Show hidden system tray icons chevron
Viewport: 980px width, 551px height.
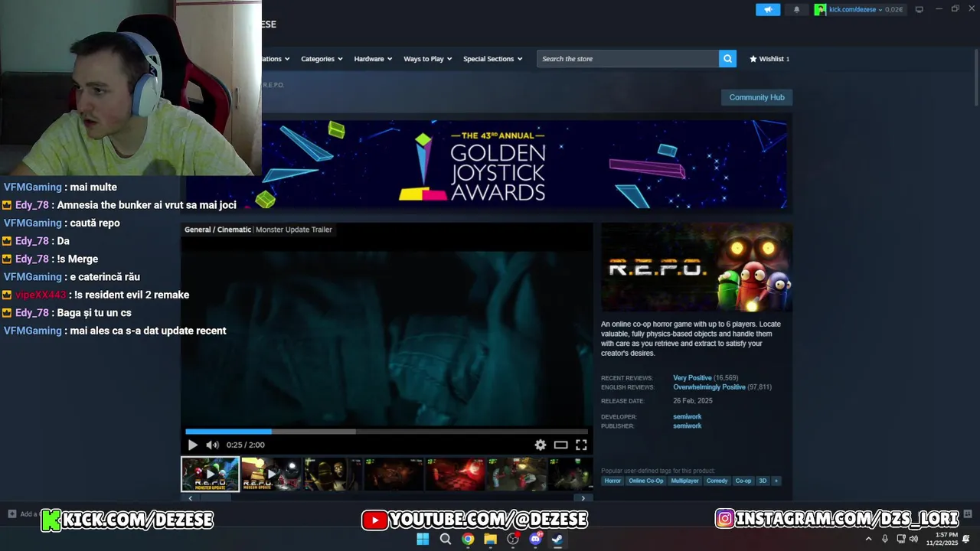pyautogui.click(x=868, y=539)
